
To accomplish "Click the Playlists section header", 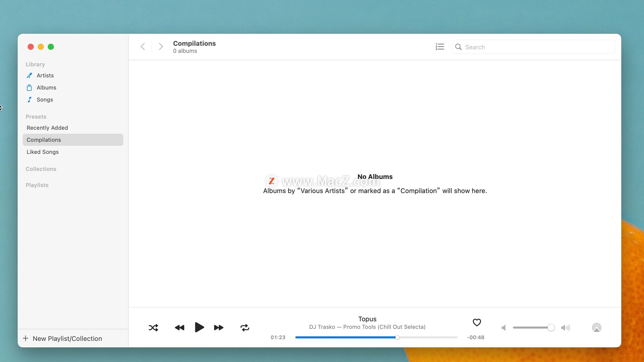I will point(37,185).
